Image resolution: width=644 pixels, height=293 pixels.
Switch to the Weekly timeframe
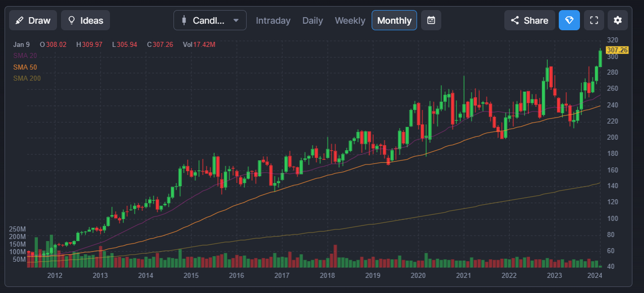pyautogui.click(x=350, y=20)
